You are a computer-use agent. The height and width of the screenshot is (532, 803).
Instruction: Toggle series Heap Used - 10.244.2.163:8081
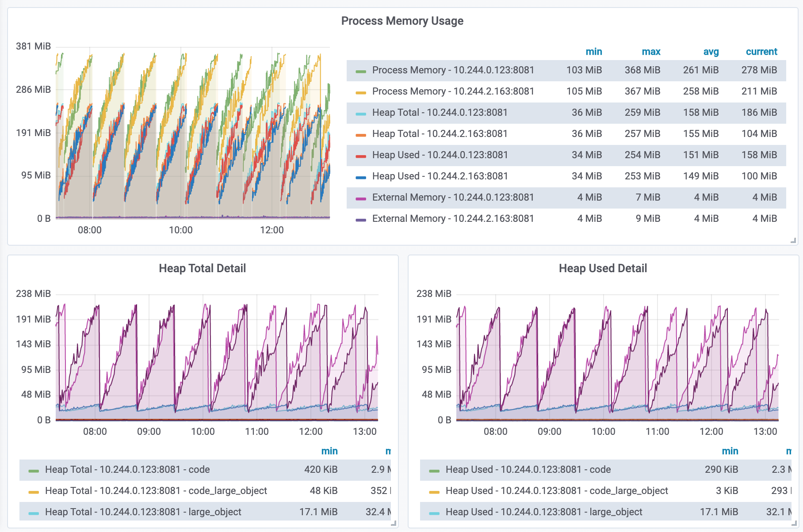click(x=440, y=176)
